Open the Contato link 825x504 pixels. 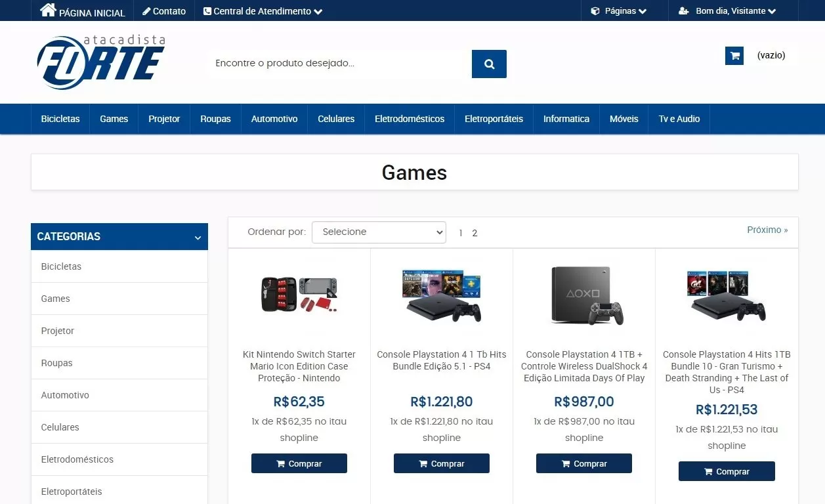(164, 11)
